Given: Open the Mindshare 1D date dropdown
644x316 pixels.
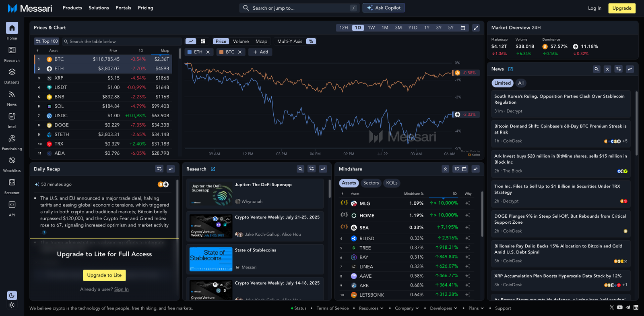Looking at the screenshot, I should pyautogui.click(x=460, y=169).
